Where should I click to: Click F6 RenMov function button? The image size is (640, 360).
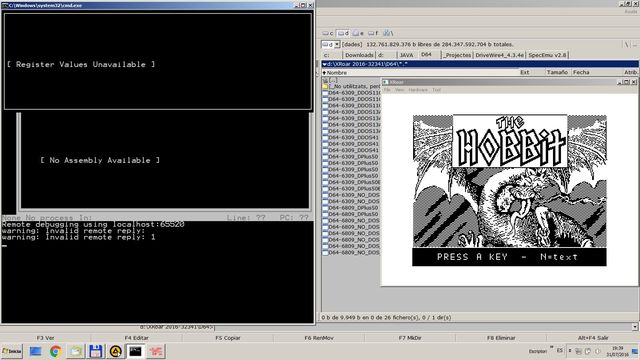[319, 338]
